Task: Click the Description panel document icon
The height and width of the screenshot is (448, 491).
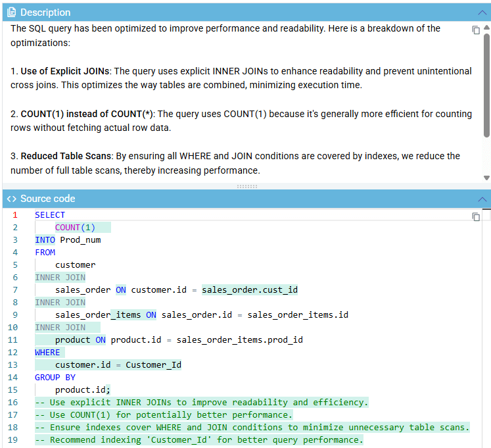Action: click(12, 12)
